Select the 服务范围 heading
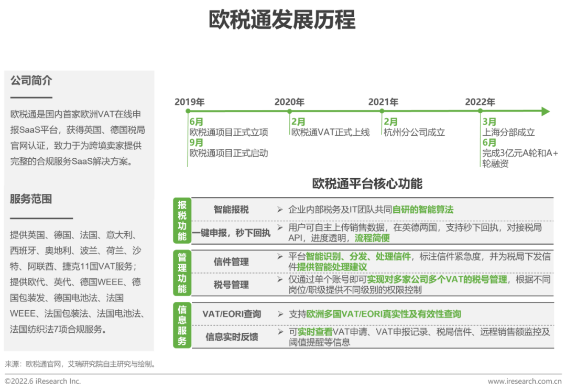The width and height of the screenshot is (566, 392). click(x=31, y=199)
